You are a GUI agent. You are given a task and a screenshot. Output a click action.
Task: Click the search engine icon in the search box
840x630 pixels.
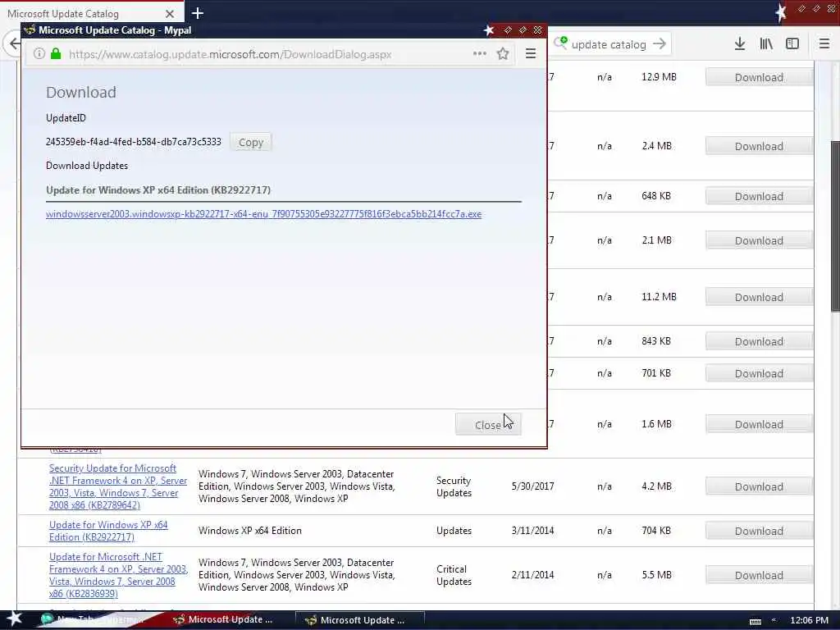pos(560,43)
